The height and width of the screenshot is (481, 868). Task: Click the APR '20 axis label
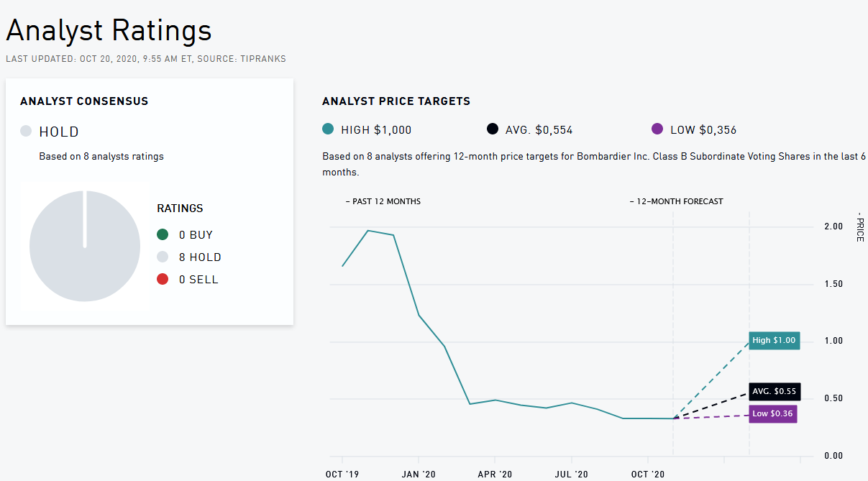coord(495,475)
